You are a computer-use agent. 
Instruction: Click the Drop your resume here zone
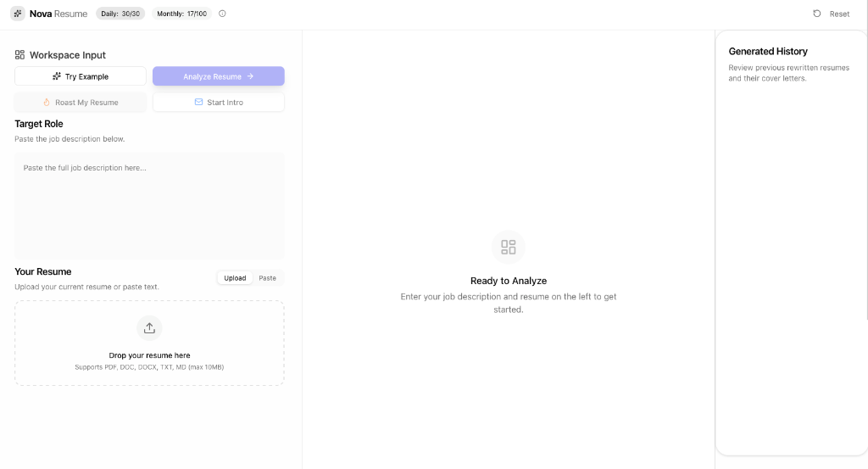coord(149,343)
